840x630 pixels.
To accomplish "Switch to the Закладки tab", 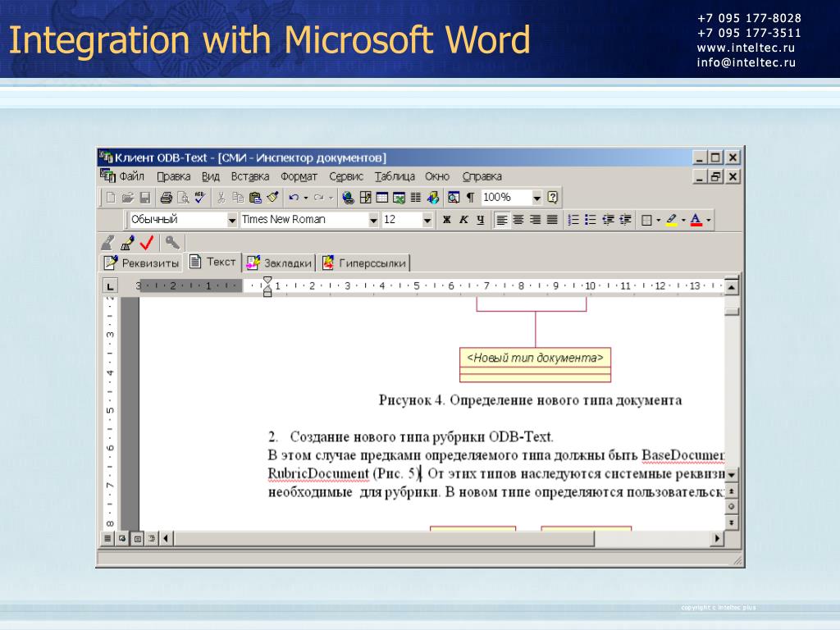I will 279,263.
